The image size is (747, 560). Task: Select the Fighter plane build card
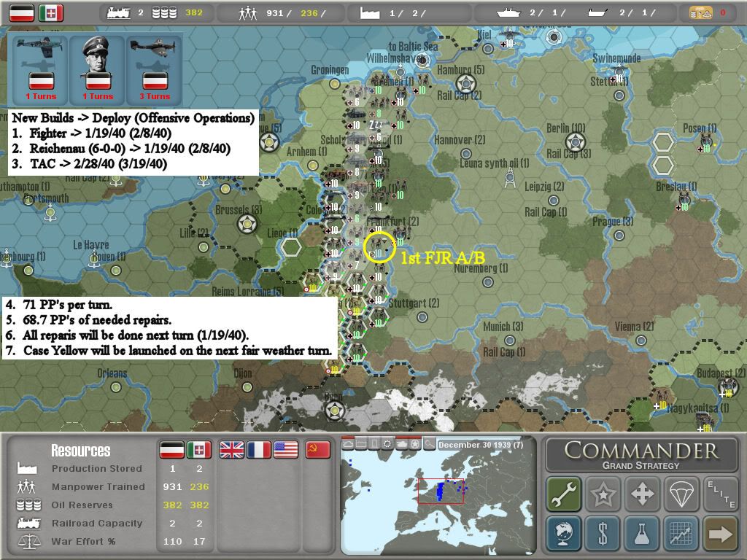(41, 69)
